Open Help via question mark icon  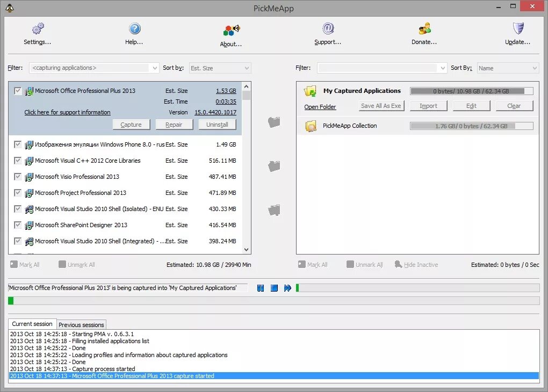coord(134,28)
